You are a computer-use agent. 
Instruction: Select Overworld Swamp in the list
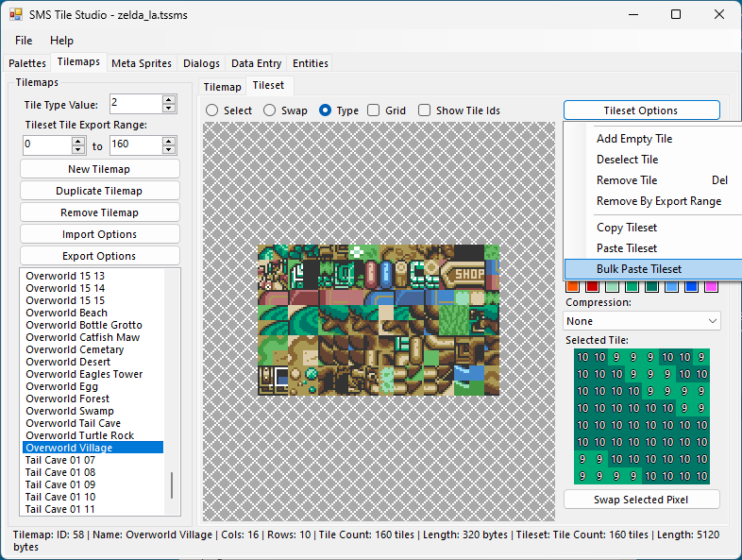[x=93, y=412]
